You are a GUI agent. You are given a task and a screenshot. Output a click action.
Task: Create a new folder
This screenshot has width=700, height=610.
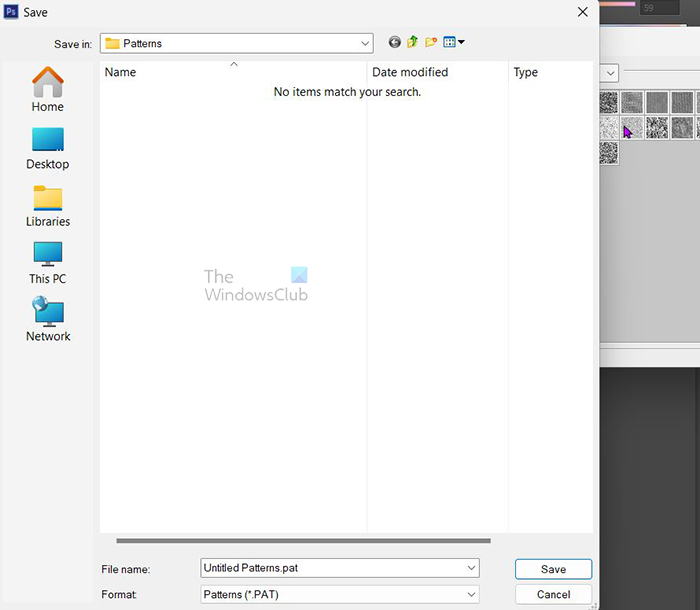click(431, 42)
